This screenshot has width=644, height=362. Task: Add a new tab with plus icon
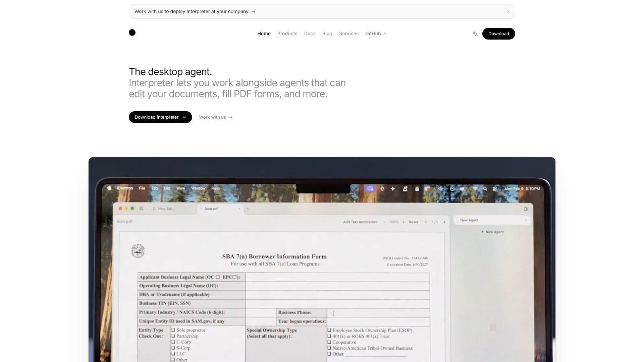248,208
